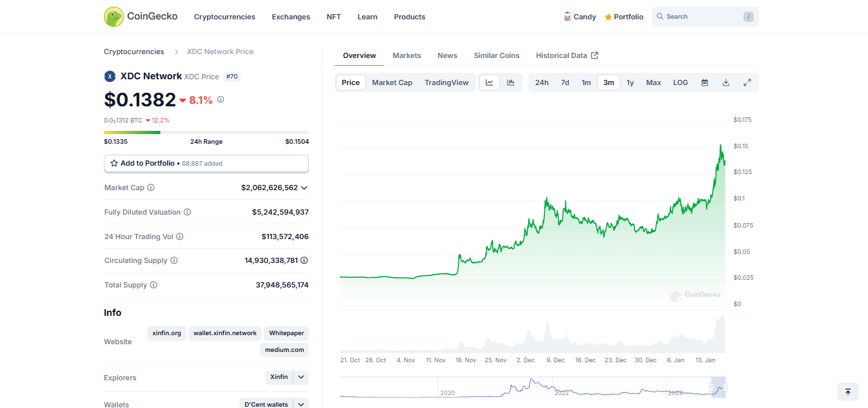Image resolution: width=868 pixels, height=408 pixels.
Task: Click the Xinfin explorer button
Action: tap(279, 378)
